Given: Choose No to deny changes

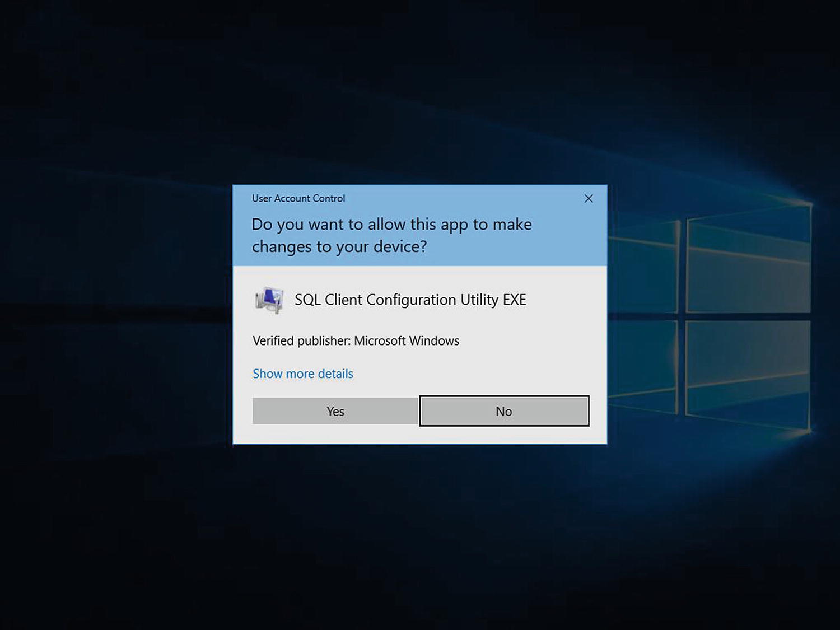Looking at the screenshot, I should (504, 411).
